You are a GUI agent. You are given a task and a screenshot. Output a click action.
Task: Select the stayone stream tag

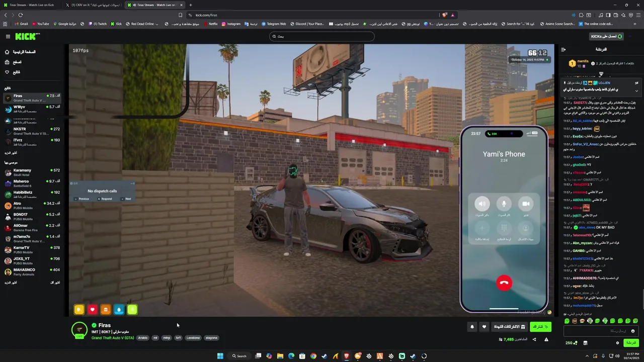(211, 338)
